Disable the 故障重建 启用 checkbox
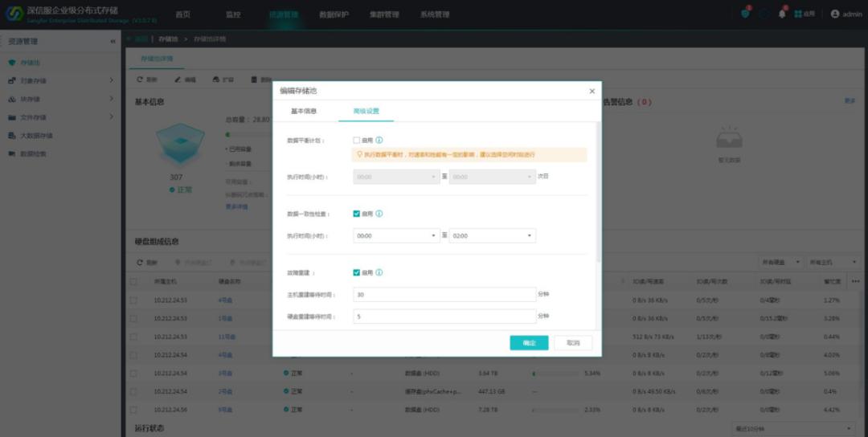Screen dimensions: 868x437 pos(357,272)
